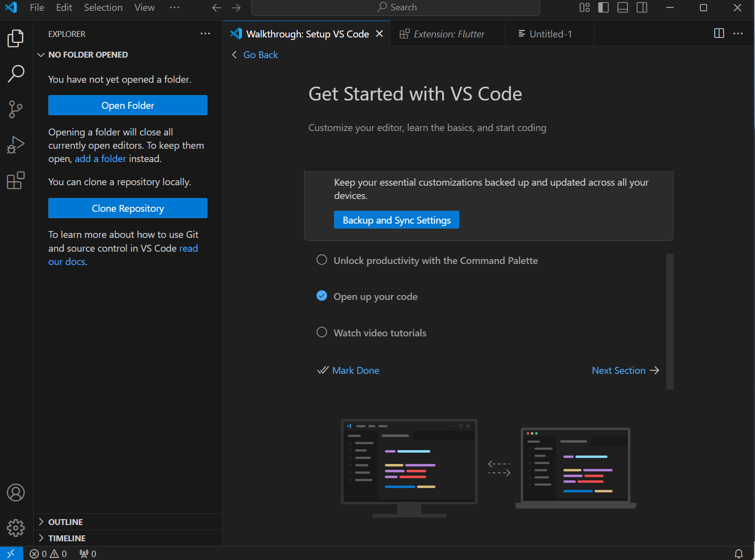
Task: Show errors and warnings from status bar
Action: (48, 554)
